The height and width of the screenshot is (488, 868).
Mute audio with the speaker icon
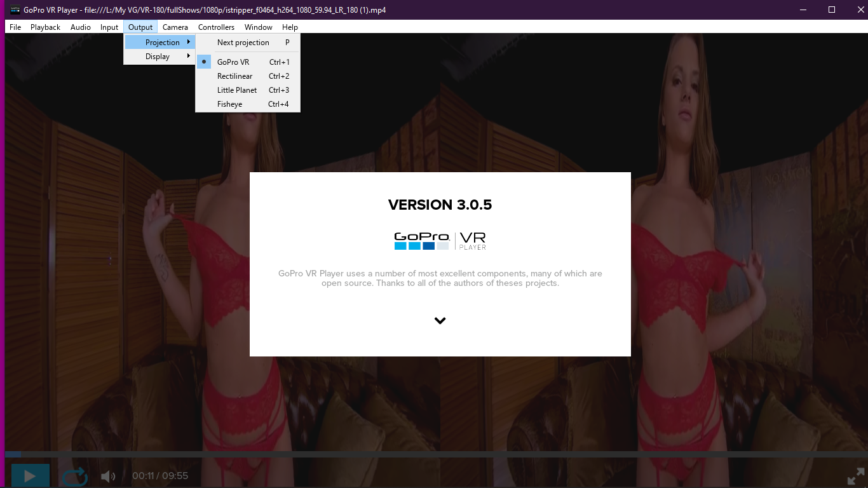pos(108,476)
